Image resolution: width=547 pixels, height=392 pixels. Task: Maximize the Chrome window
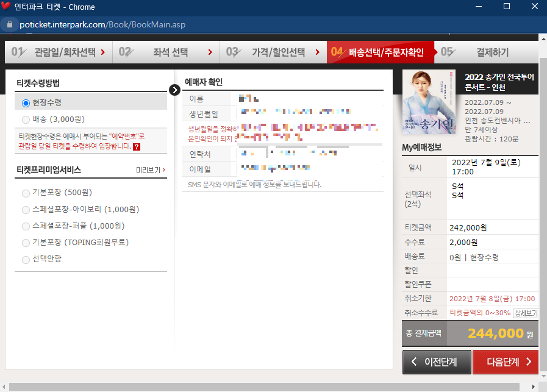click(507, 6)
